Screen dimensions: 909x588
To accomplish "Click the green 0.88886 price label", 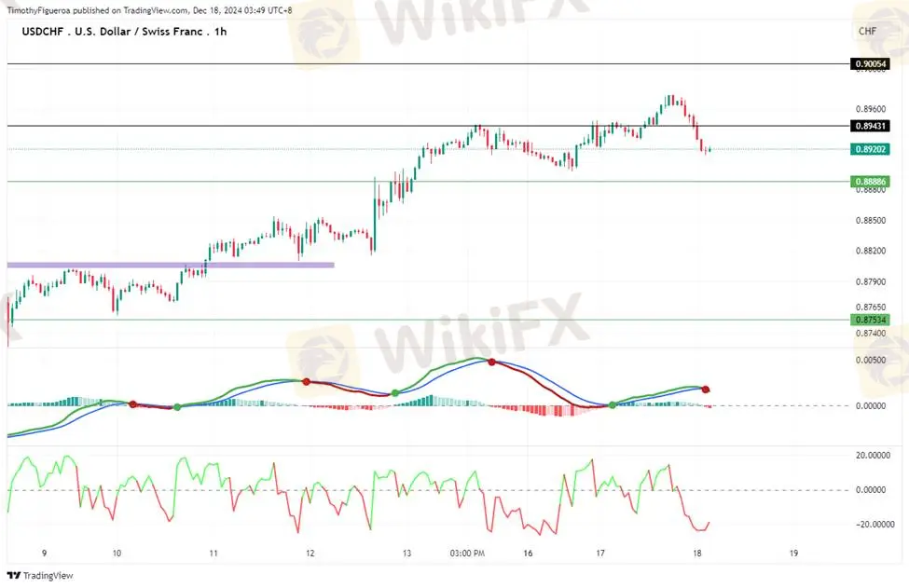I will (870, 182).
